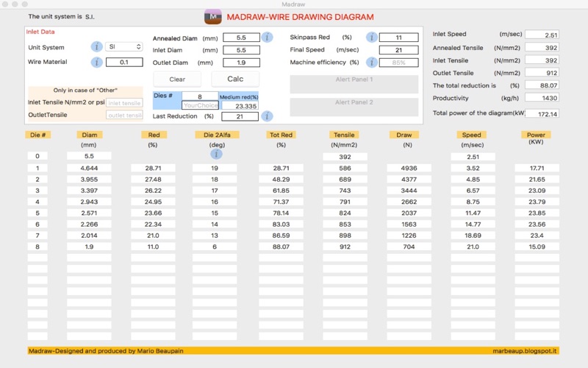Click the Inlet Diam input field
This screenshot has height=368, width=588.
coord(241,50)
